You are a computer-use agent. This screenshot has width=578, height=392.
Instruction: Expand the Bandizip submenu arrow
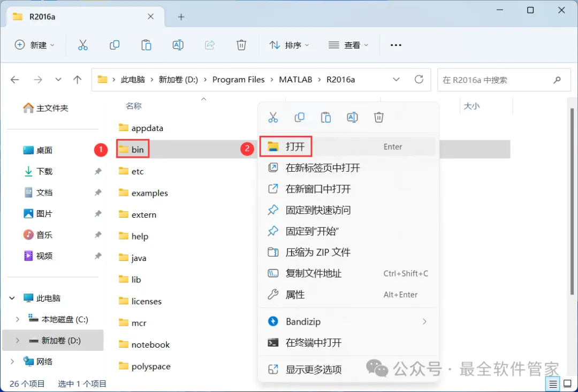(x=424, y=321)
